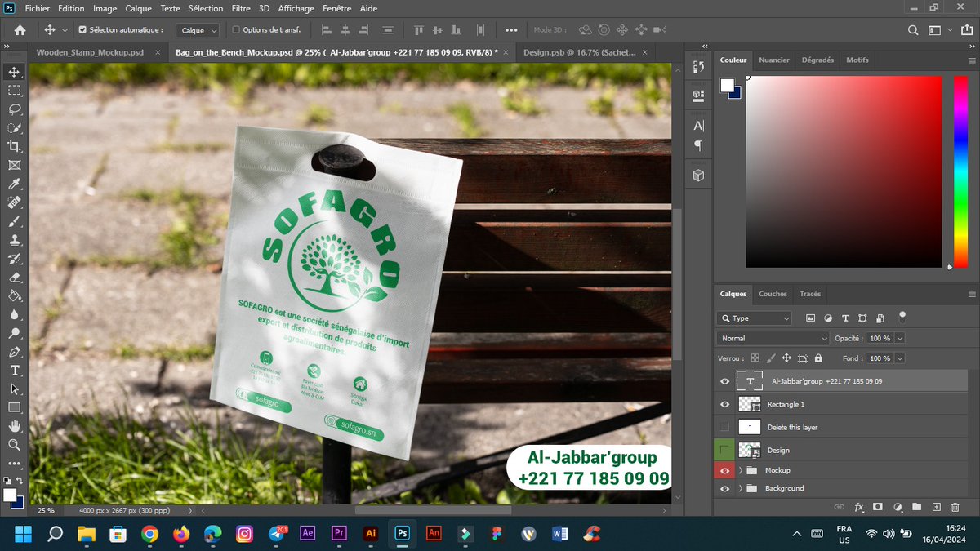Screen dimensions: 980x551
Task: Switch to the Couches panel tab
Action: pyautogui.click(x=773, y=294)
